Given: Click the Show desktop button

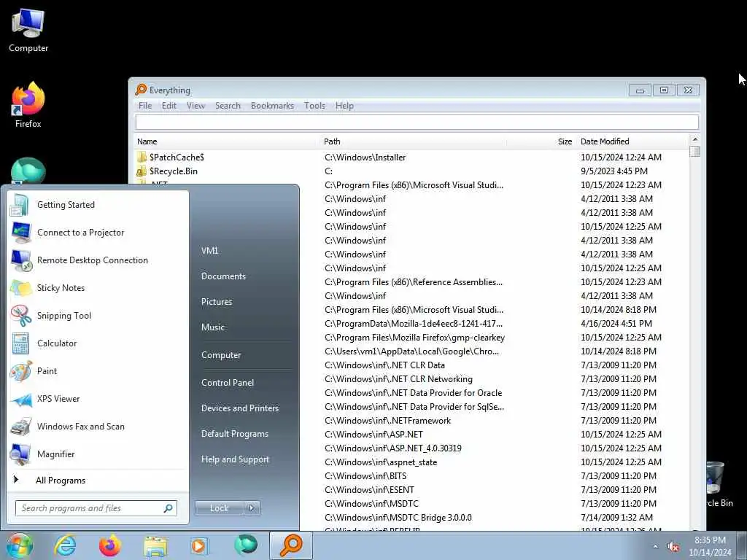Looking at the screenshot, I should coord(743,545).
